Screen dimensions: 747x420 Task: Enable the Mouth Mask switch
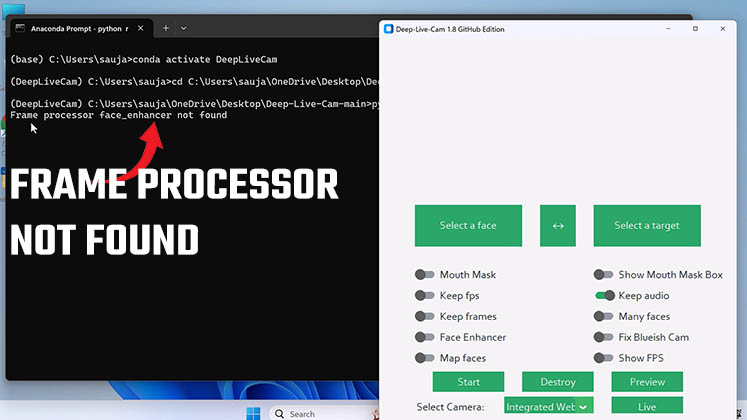point(424,275)
